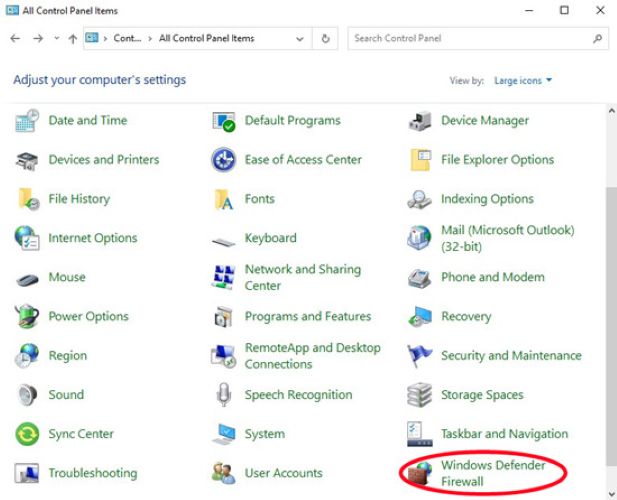Open the Network and Sharing Center icon
Viewport: 617px width, 500px height.
224,277
